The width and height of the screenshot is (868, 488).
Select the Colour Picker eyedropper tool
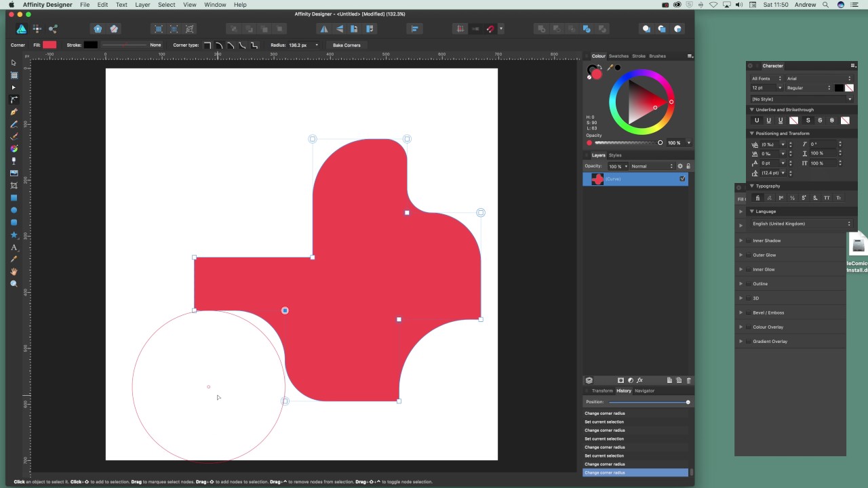coord(14,260)
